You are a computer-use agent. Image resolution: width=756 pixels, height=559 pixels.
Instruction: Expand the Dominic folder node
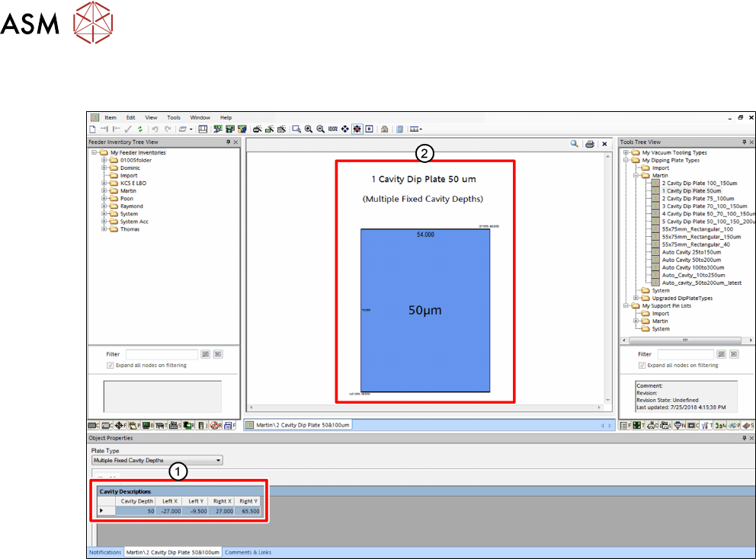tap(104, 168)
